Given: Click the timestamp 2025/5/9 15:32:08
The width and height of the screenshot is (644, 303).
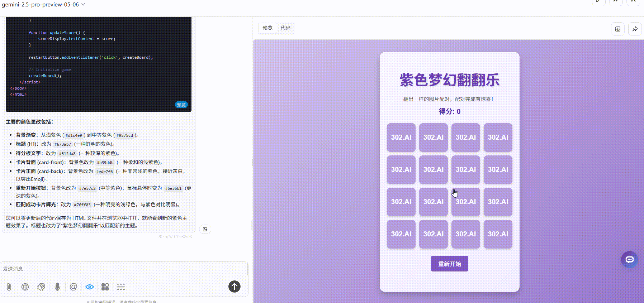Looking at the screenshot, I should coord(175,237).
